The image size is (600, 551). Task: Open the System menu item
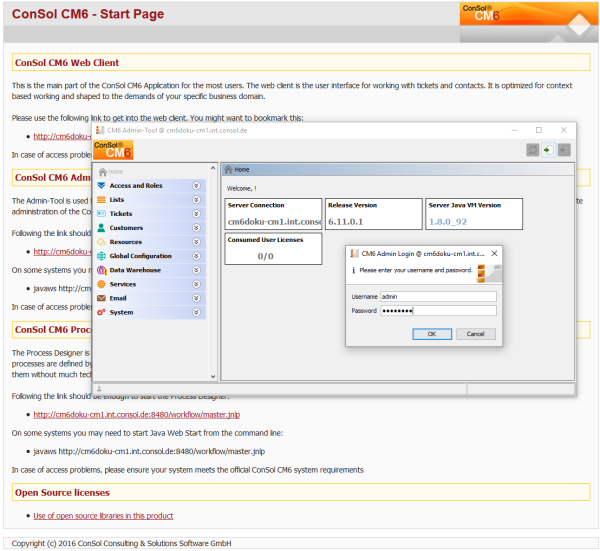(150, 312)
